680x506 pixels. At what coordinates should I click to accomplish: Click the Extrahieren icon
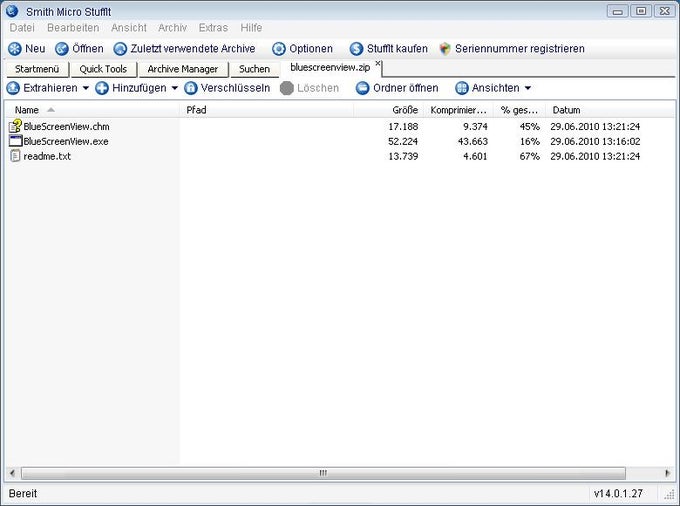(13, 88)
